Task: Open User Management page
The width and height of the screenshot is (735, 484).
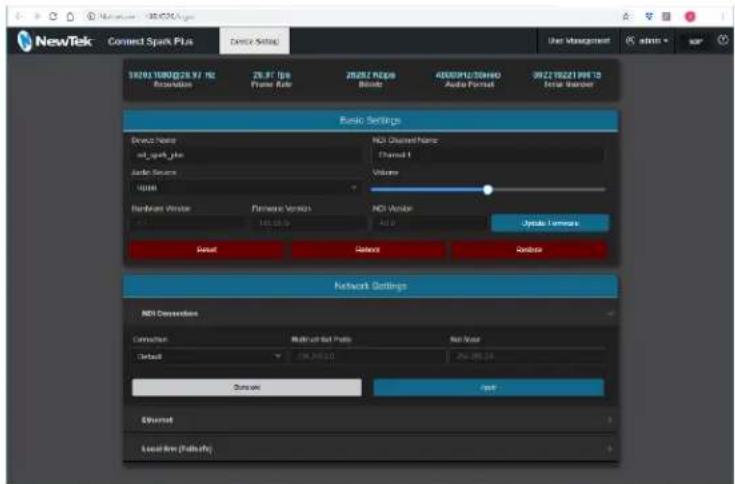Action: pos(579,41)
